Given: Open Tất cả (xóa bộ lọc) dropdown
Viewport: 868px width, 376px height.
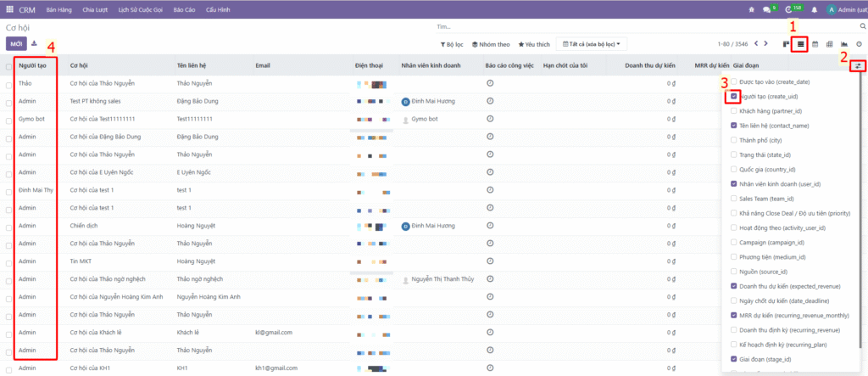Looking at the screenshot, I should 591,44.
